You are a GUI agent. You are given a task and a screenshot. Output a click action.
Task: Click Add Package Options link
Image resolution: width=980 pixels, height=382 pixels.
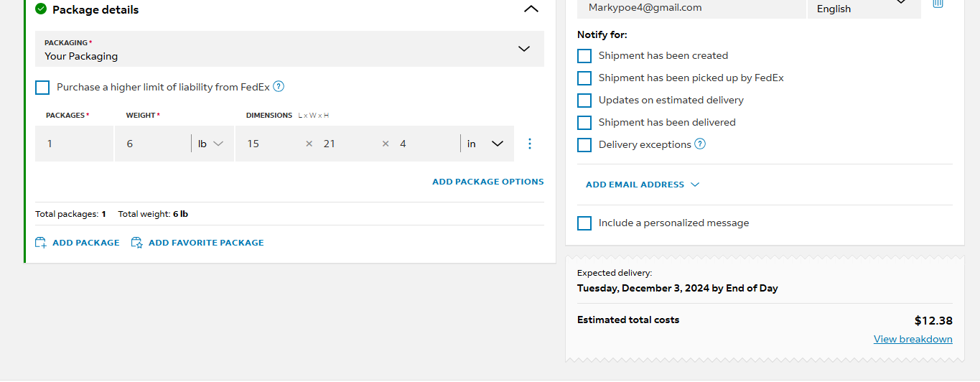(x=488, y=182)
